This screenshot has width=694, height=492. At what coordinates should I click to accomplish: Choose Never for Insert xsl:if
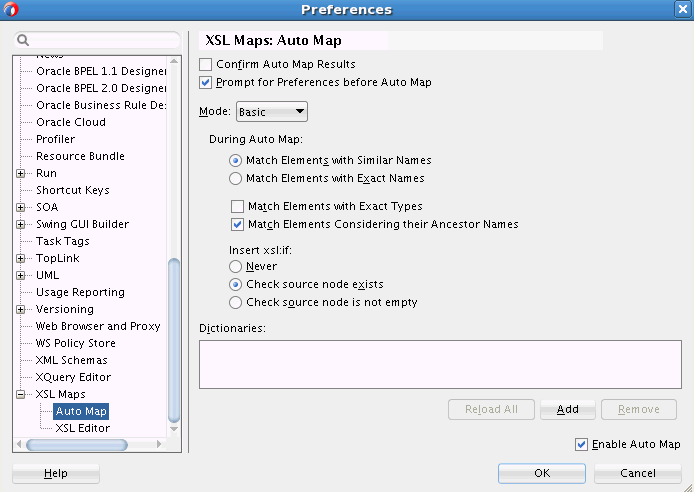click(236, 267)
